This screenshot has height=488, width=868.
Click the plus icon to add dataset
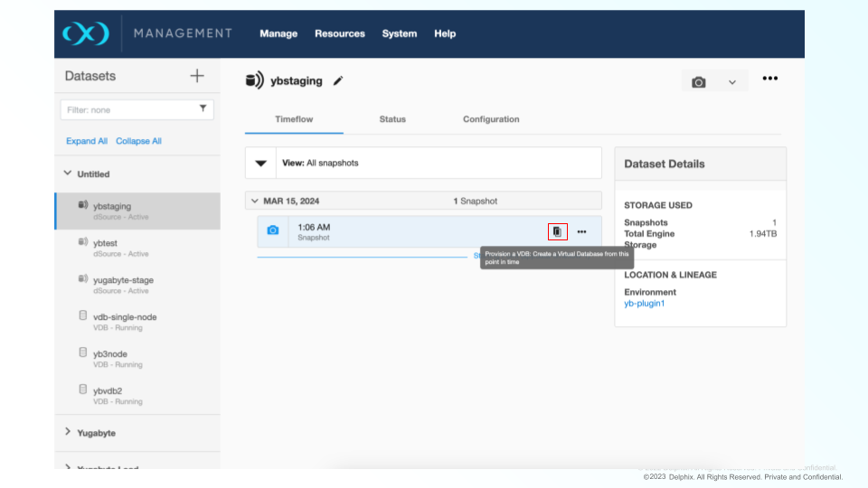[197, 76]
